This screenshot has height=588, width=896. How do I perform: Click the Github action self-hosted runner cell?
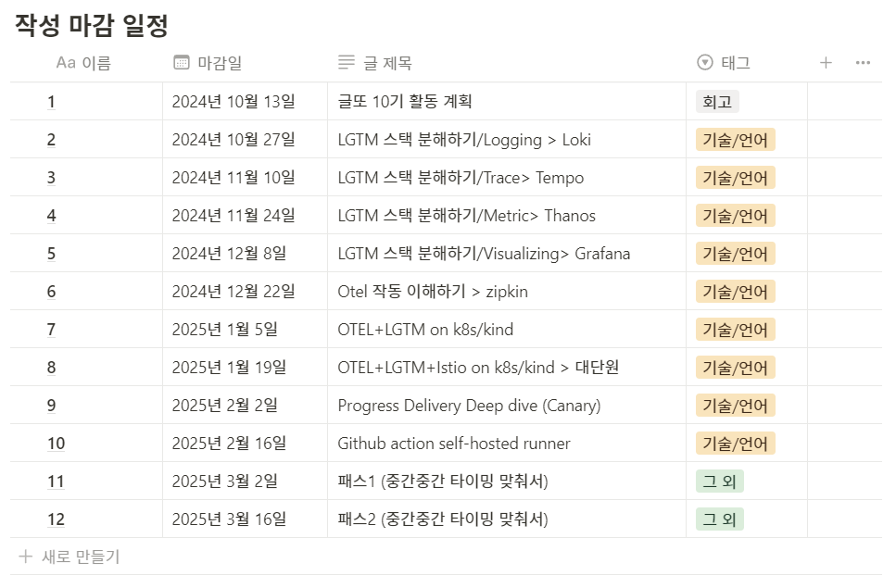tap(506, 444)
